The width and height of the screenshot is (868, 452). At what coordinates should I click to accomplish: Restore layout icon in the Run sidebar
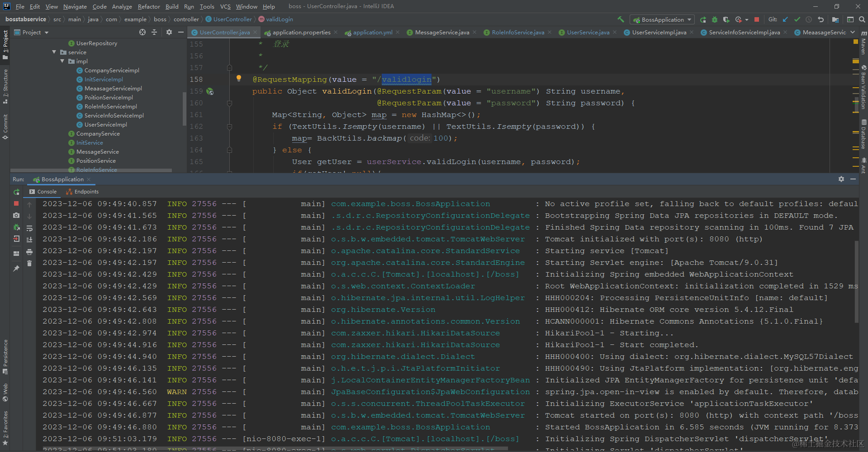(16, 253)
